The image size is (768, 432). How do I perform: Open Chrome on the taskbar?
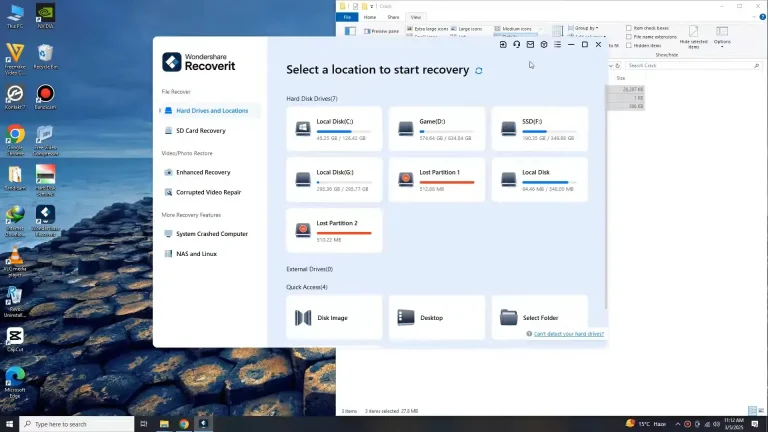tap(184, 424)
